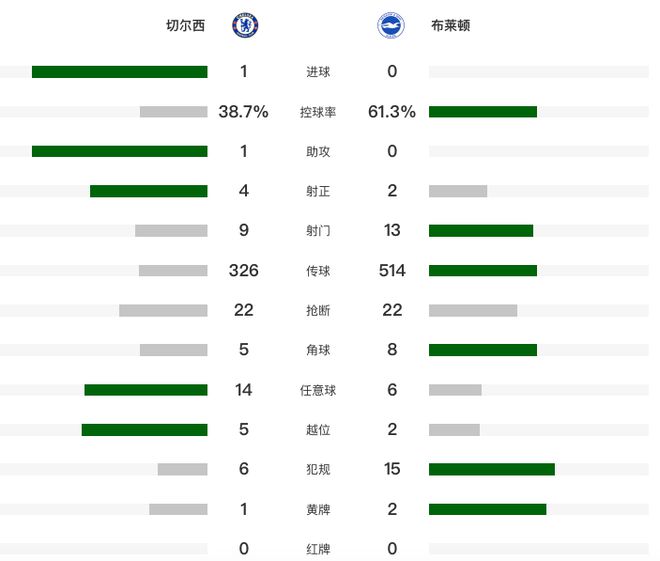The height and width of the screenshot is (561, 660).
Task: Click the 红牌 stat label
Action: click(318, 549)
